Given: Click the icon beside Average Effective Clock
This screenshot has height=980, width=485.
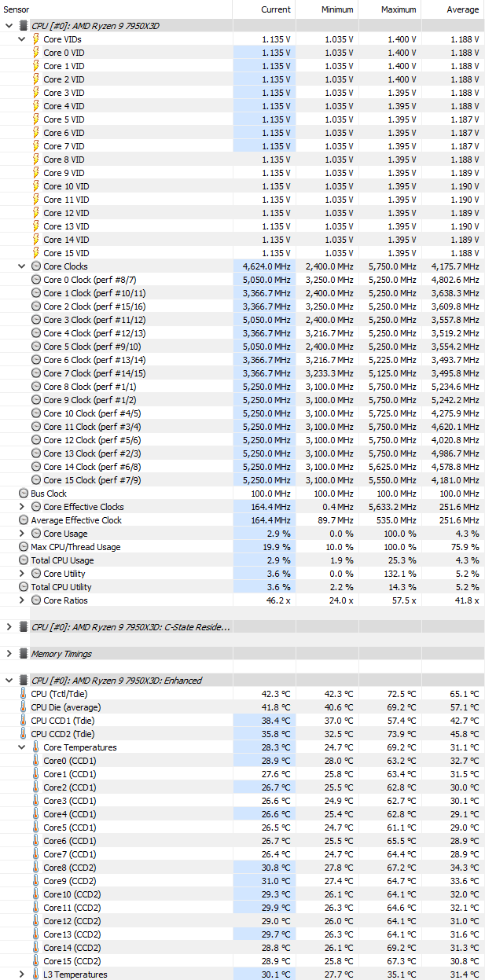Looking at the screenshot, I should (x=24, y=520).
